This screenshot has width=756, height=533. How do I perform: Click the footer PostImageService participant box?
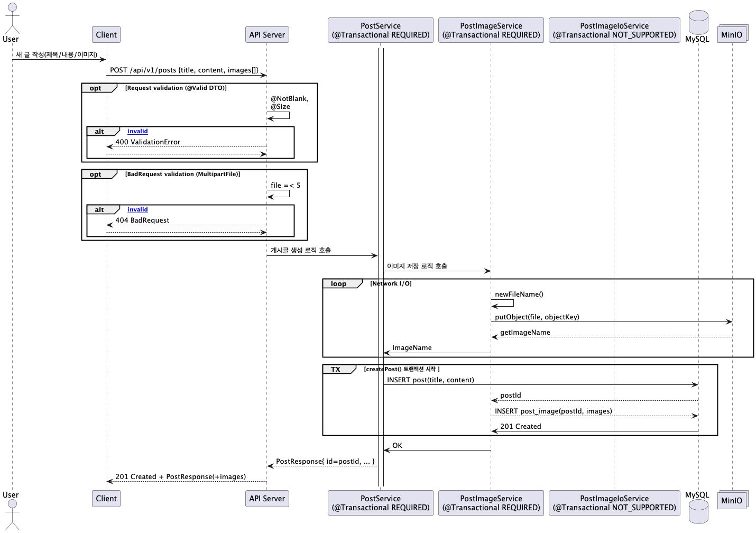491,503
